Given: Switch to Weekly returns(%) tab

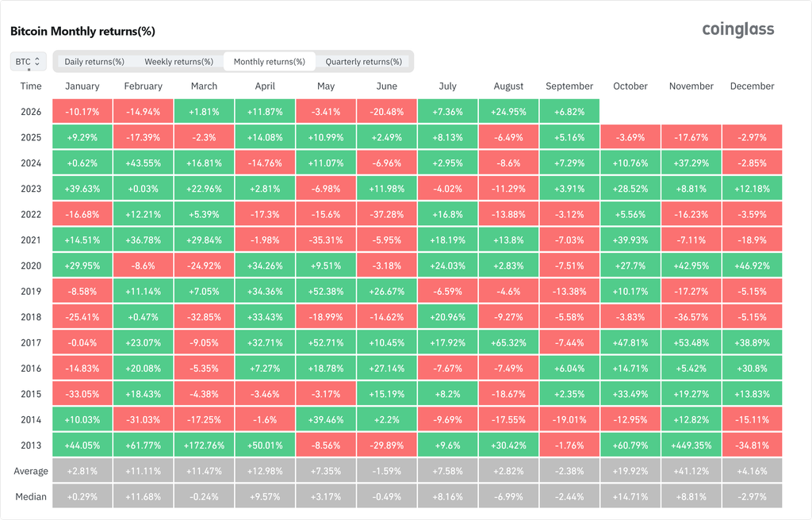Looking at the screenshot, I should 178,62.
